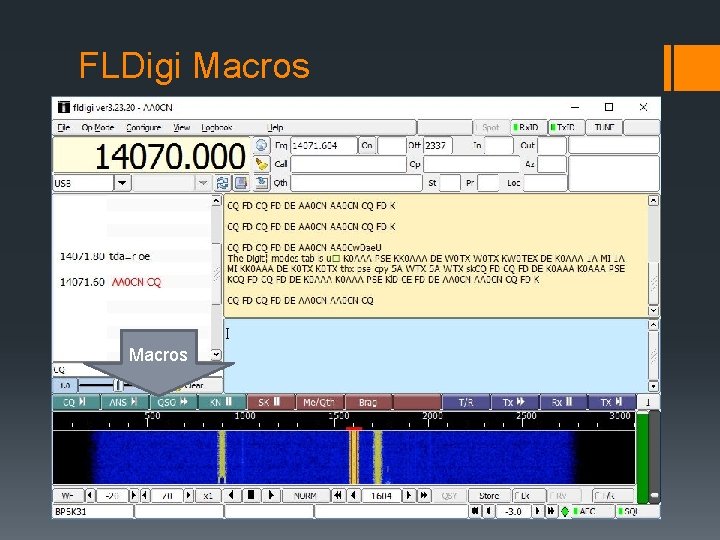Image resolution: width=720 pixels, height=540 pixels.
Task: Click the NORM waterfall speed button
Action: [x=305, y=495]
